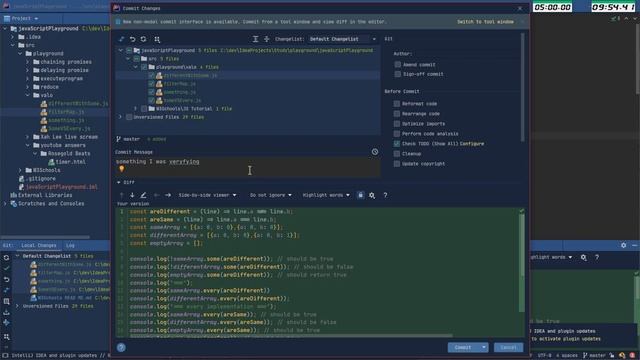
Task: Select timer.html in Project tree
Action: click(x=71, y=162)
